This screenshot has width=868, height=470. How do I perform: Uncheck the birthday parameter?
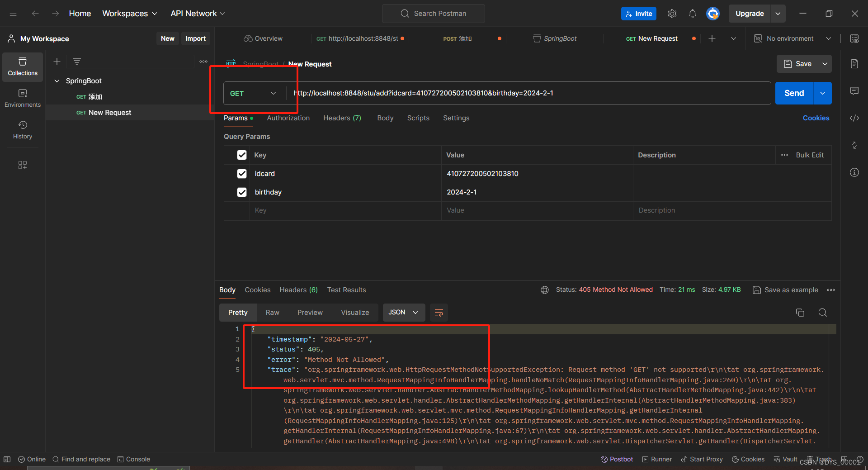(242, 192)
